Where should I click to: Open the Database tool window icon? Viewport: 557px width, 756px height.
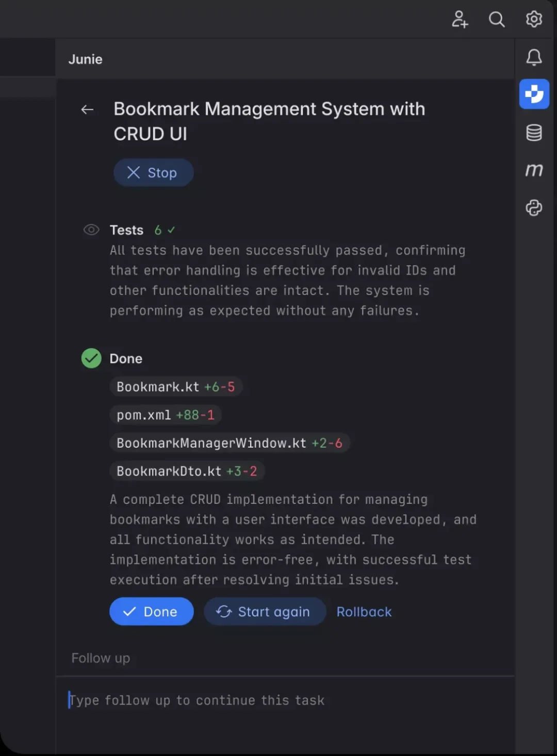534,133
